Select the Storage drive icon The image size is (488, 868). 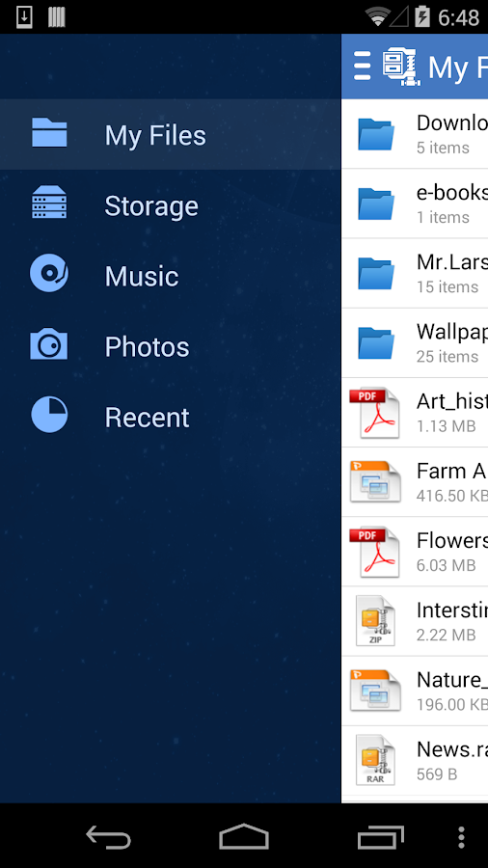(49, 202)
